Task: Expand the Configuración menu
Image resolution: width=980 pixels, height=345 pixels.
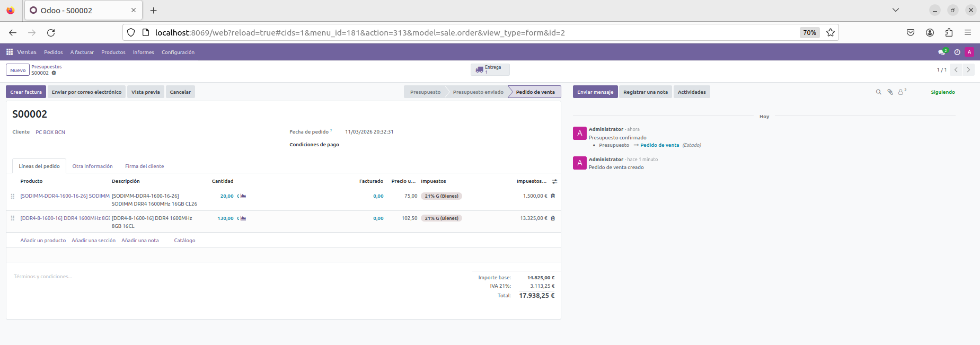Action: [178, 52]
